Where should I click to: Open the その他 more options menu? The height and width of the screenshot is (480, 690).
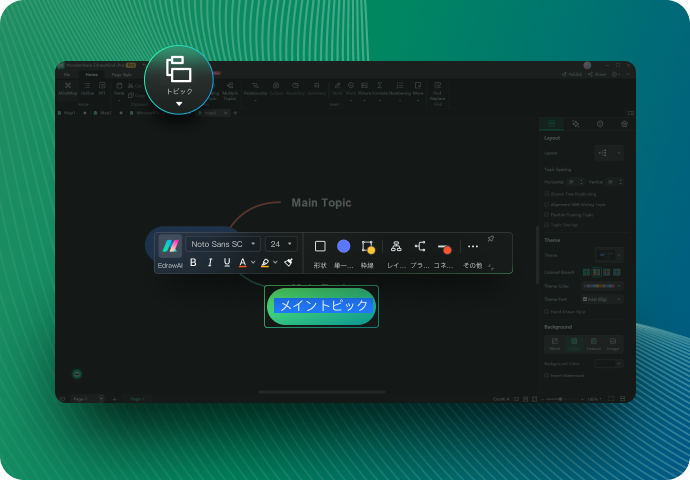point(473,246)
